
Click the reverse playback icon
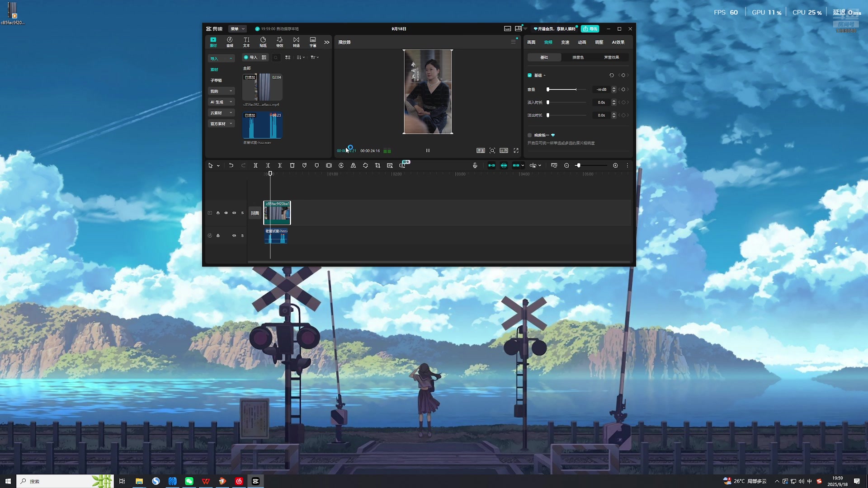[341, 165]
